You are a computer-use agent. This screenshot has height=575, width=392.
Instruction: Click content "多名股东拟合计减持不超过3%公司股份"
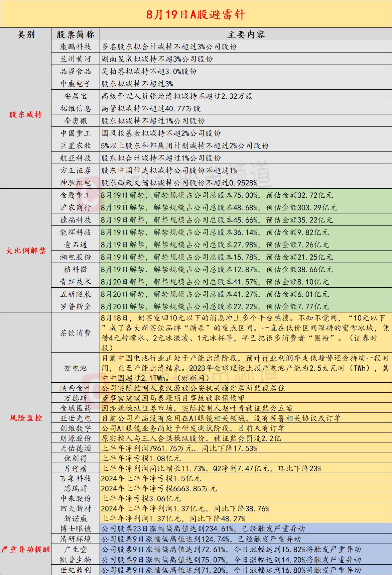click(169, 46)
